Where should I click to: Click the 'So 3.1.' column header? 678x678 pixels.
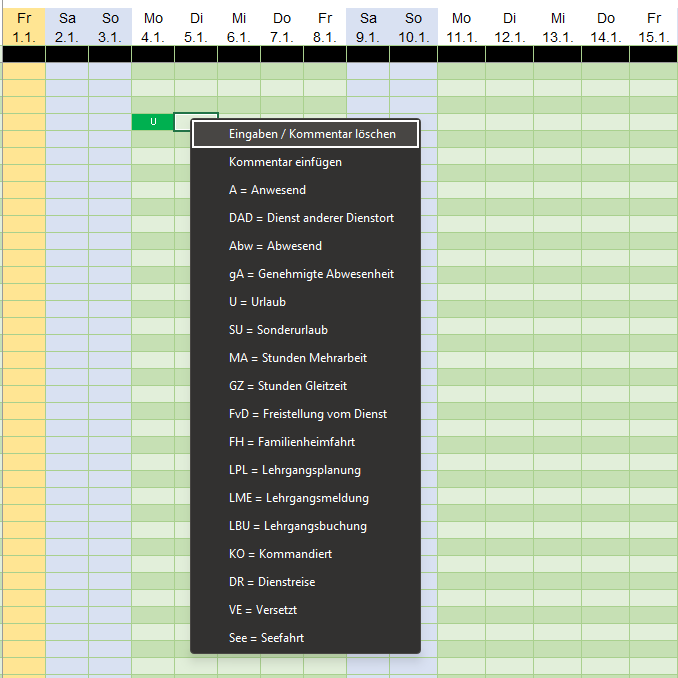[x=110, y=27]
